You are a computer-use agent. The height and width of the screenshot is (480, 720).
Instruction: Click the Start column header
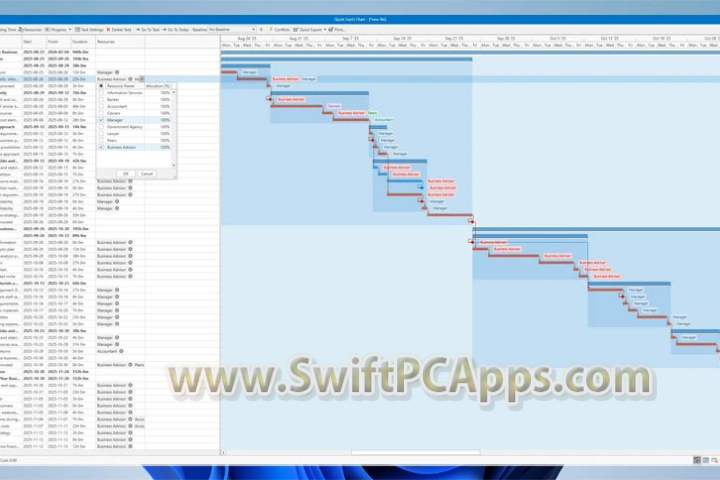click(x=34, y=42)
